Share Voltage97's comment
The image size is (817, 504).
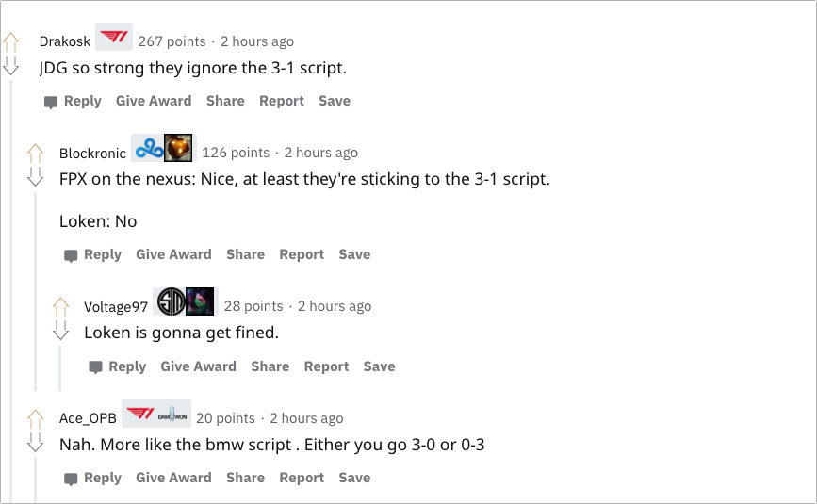point(270,366)
